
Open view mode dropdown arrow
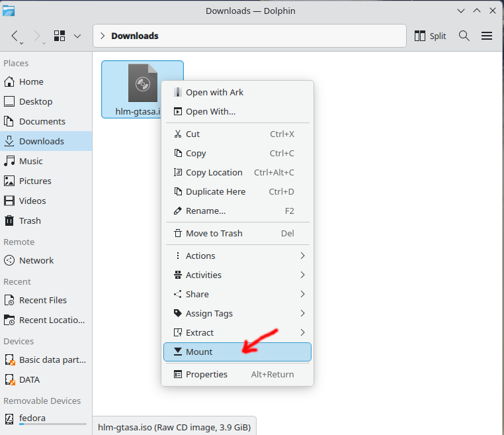[x=77, y=36]
